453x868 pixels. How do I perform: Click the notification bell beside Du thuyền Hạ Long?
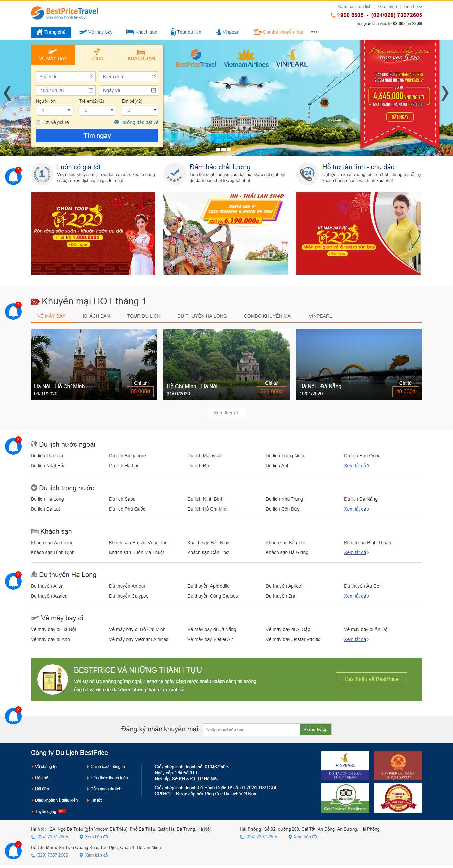[13, 581]
